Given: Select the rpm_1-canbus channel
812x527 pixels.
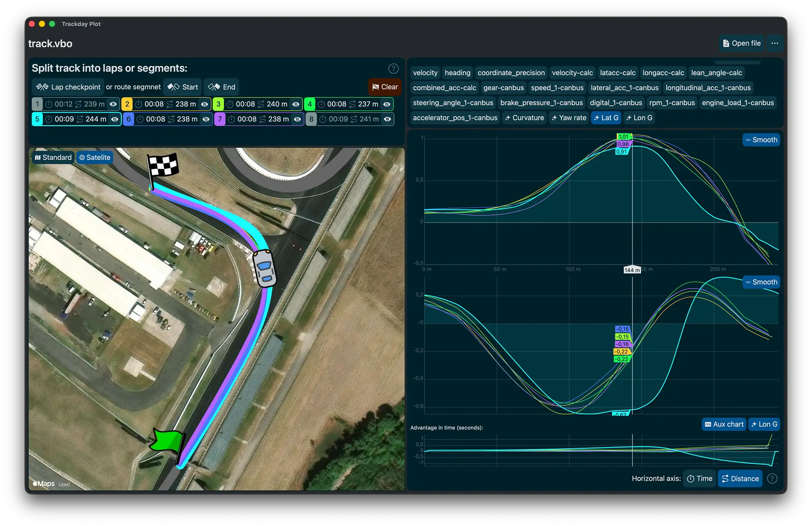Looking at the screenshot, I should 672,103.
